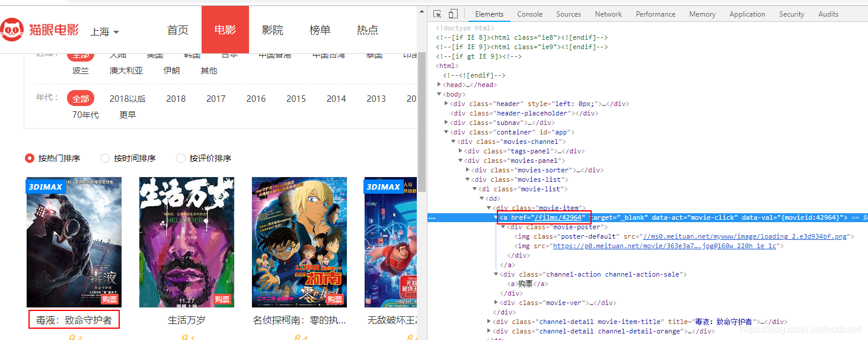Select the 按评价排序 radio button

coord(181,158)
